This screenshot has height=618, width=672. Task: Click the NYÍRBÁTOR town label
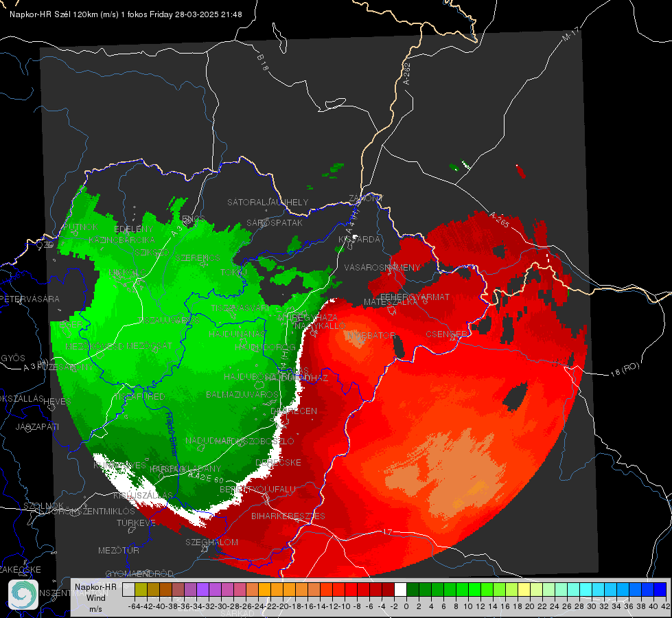coord(371,335)
